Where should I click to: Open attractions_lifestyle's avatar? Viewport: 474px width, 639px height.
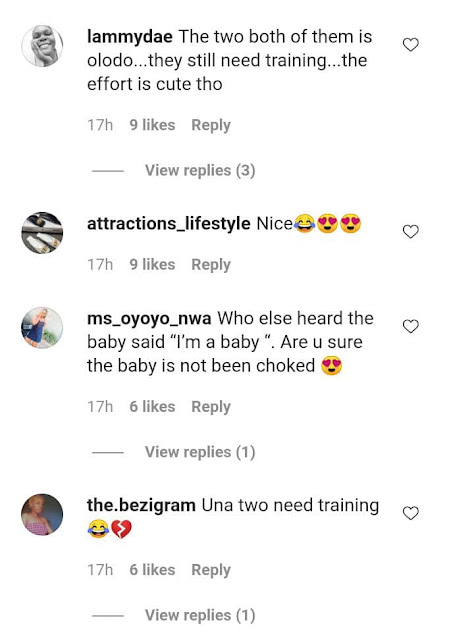[x=42, y=233]
